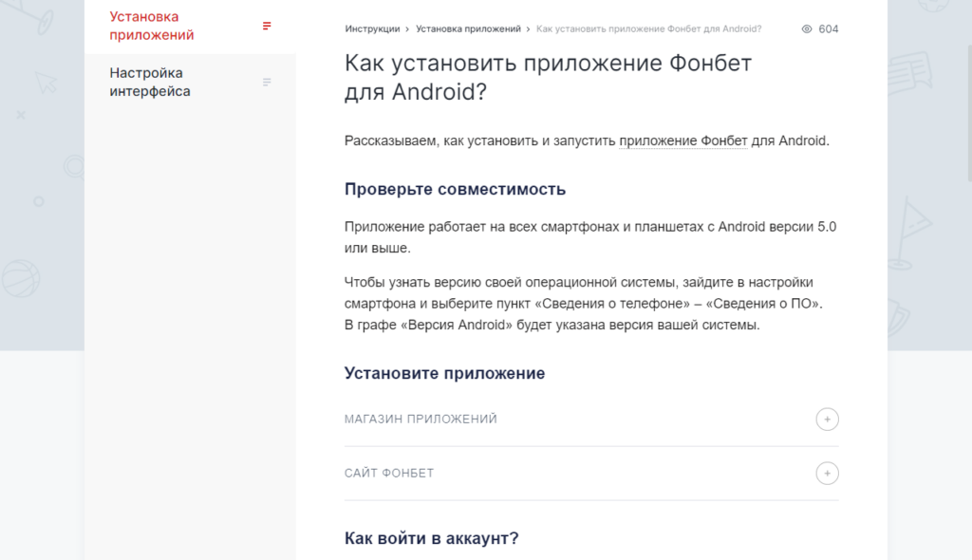Click the Установите приложение heading
Screen dimensions: 972x560
[x=444, y=373]
